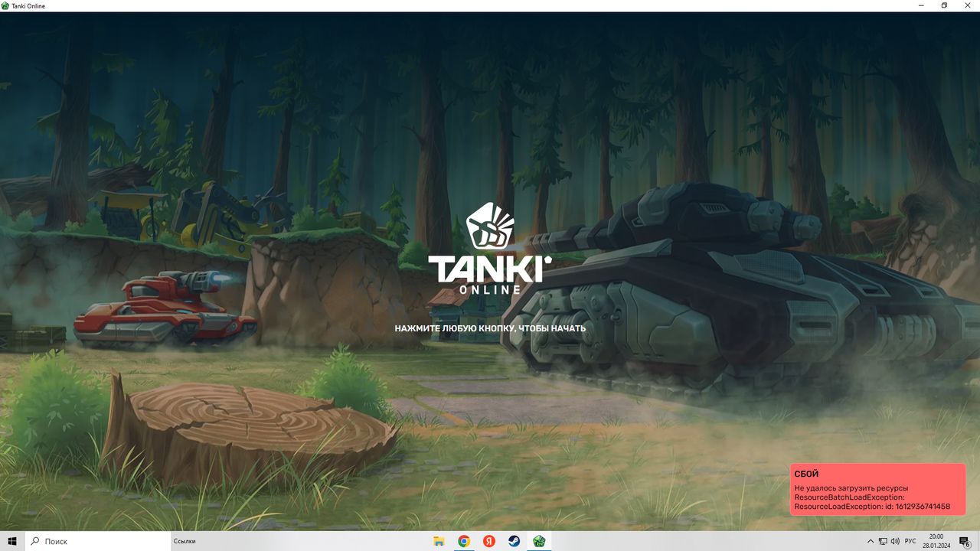Open File Explorer from the taskbar
Viewport: 980px width, 551px height.
[x=439, y=541]
